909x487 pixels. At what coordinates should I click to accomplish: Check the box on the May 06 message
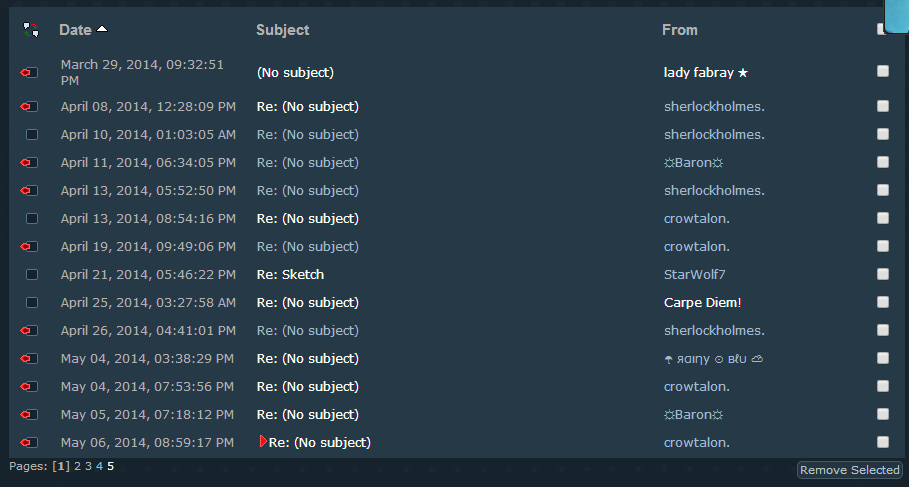point(883,442)
